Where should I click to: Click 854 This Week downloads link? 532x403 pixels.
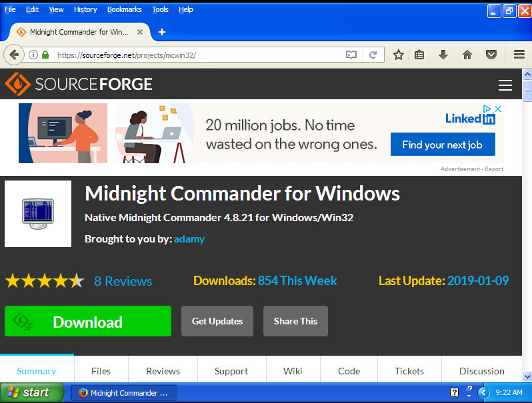pyautogui.click(x=297, y=280)
